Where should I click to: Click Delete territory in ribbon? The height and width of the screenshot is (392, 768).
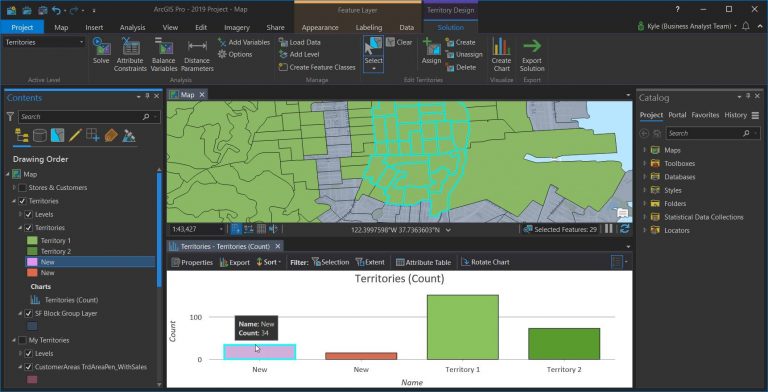pos(461,67)
